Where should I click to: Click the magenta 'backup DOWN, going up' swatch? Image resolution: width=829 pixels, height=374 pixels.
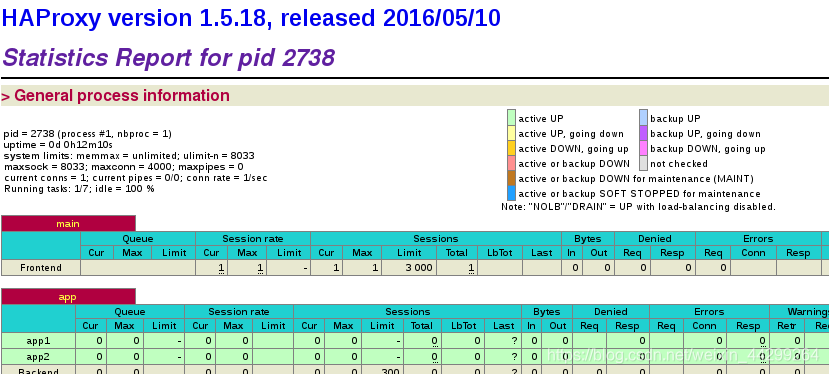click(643, 148)
